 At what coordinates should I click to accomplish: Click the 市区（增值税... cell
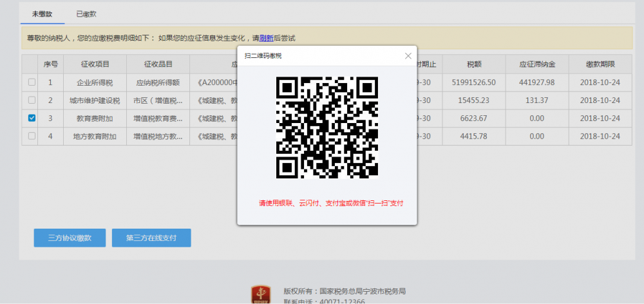point(158,100)
